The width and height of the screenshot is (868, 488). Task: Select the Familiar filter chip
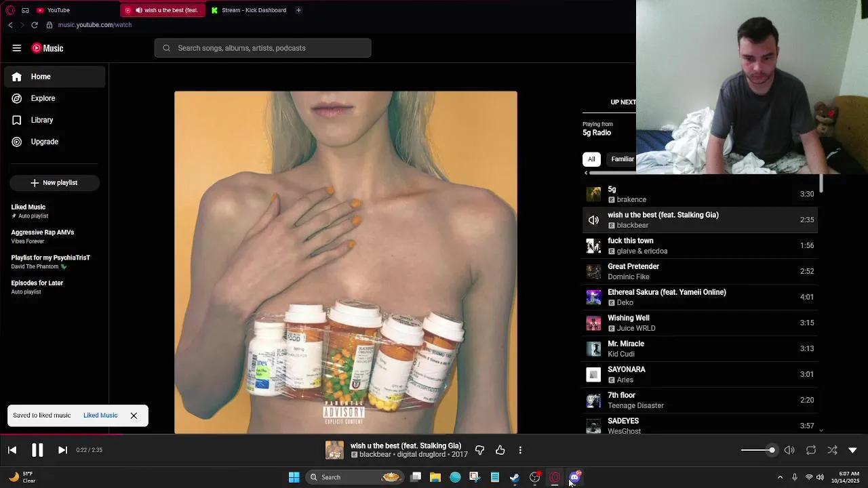pos(621,159)
